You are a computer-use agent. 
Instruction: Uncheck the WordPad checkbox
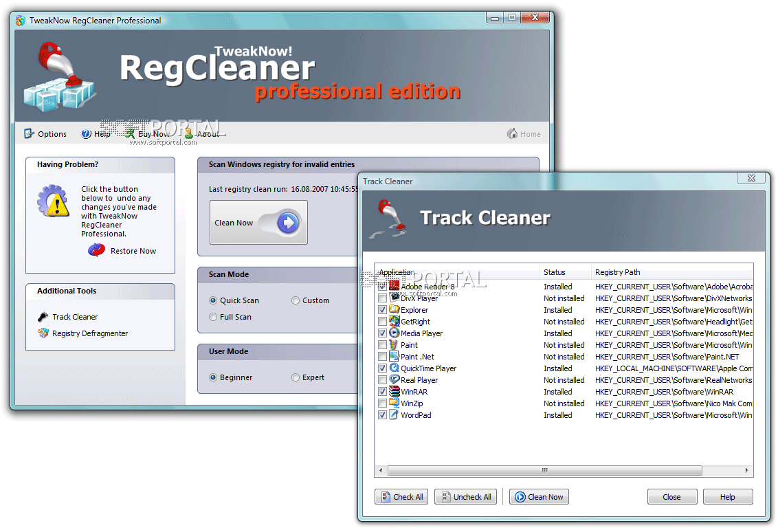pos(382,415)
